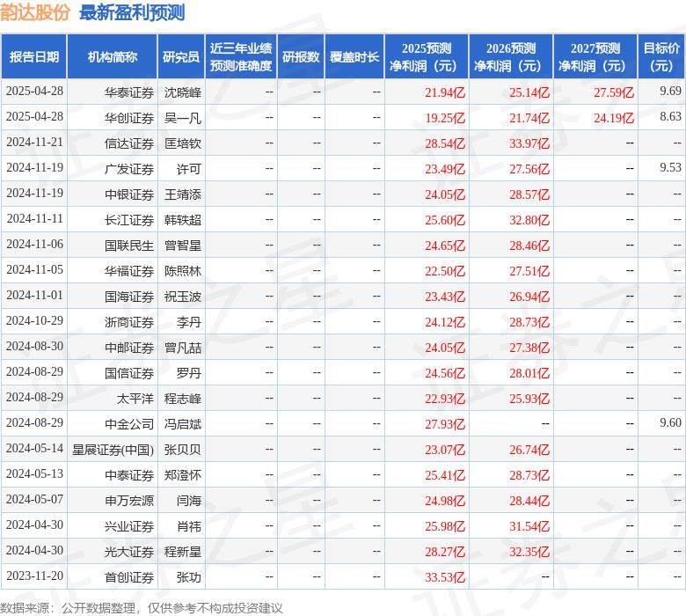Click the 韵达股份 title text

tap(35, 12)
